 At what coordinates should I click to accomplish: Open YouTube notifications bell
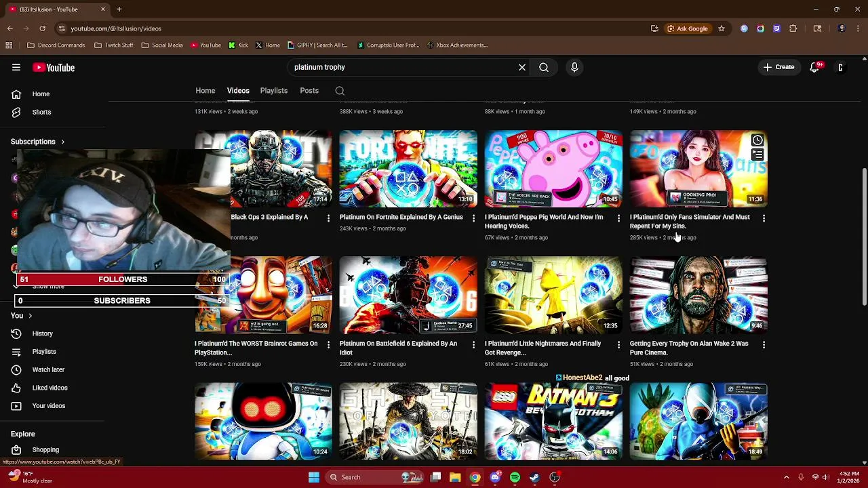pos(814,67)
